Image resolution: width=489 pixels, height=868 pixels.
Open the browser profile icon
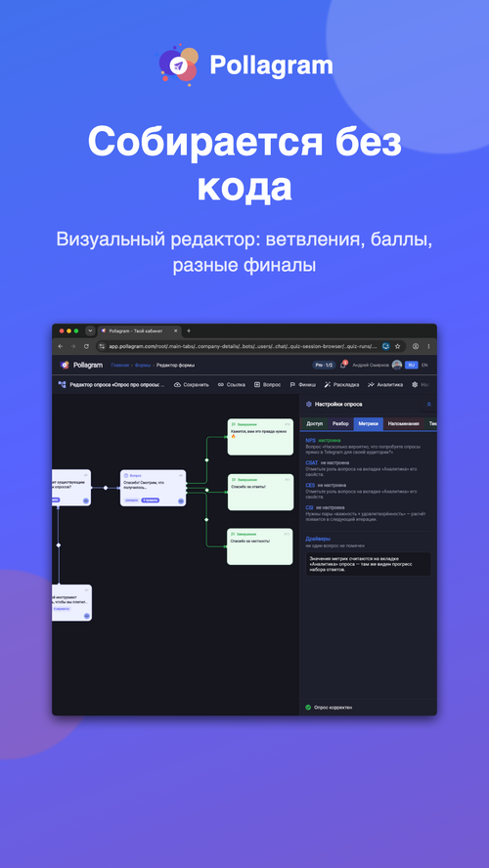[x=416, y=346]
